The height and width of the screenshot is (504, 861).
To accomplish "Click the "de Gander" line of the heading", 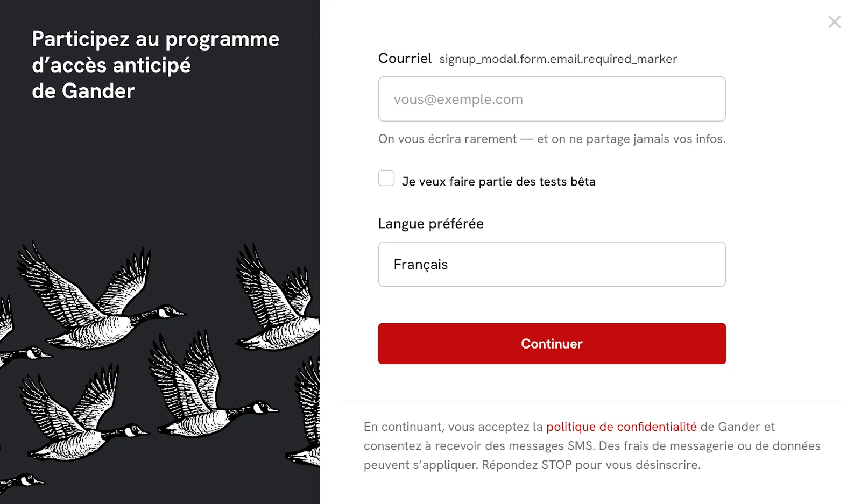I will 83,91.
